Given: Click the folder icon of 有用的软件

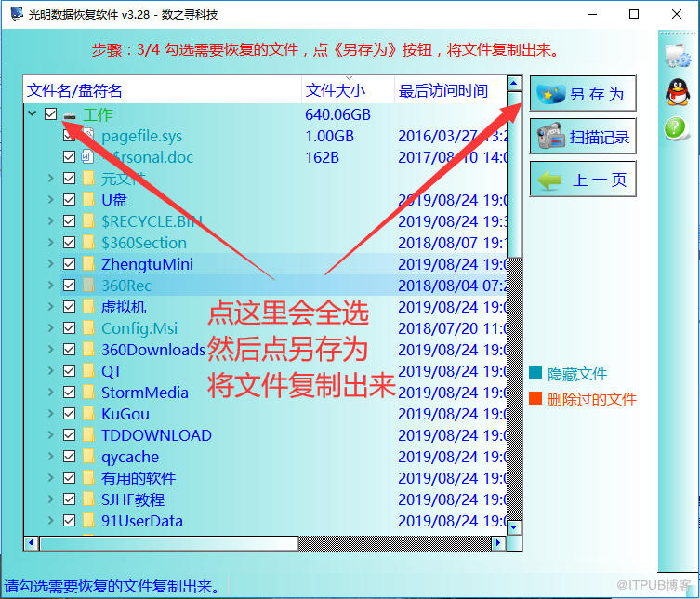Looking at the screenshot, I should [x=88, y=478].
